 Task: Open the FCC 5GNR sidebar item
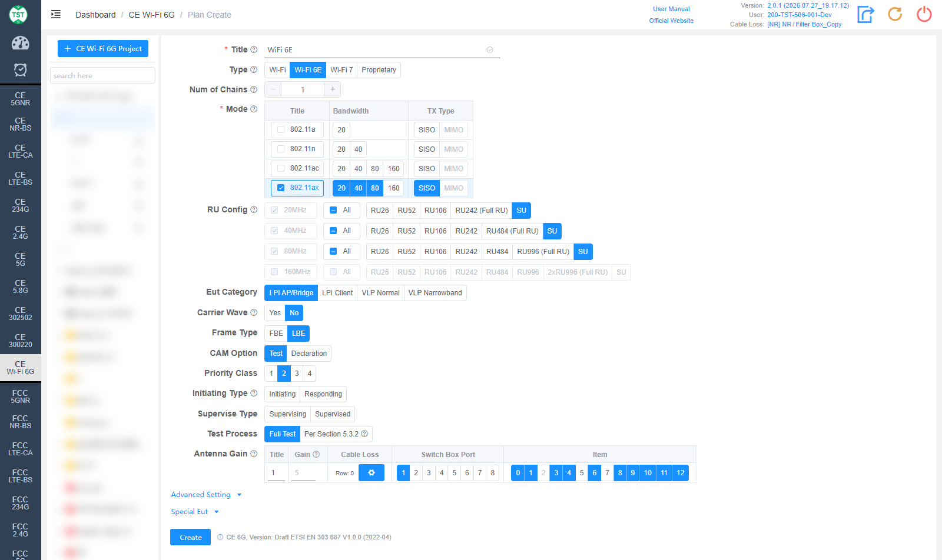tap(20, 396)
